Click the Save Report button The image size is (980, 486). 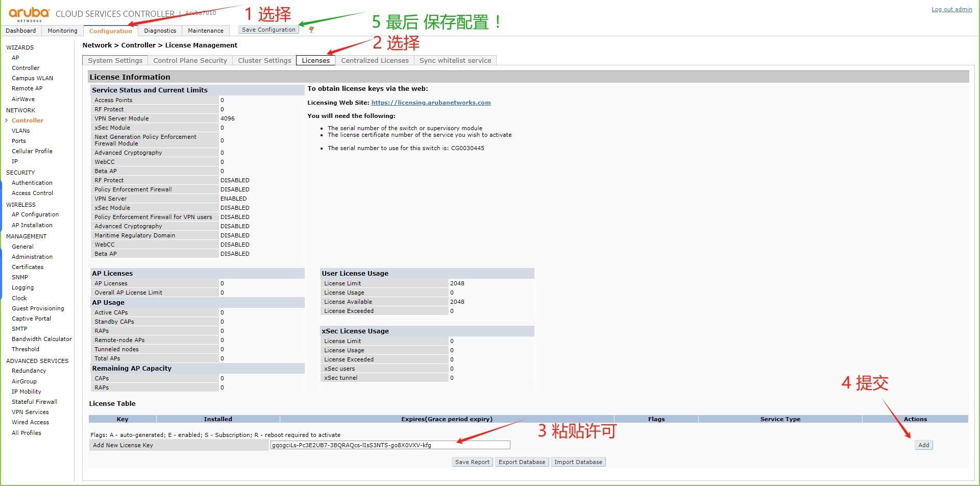tap(472, 462)
